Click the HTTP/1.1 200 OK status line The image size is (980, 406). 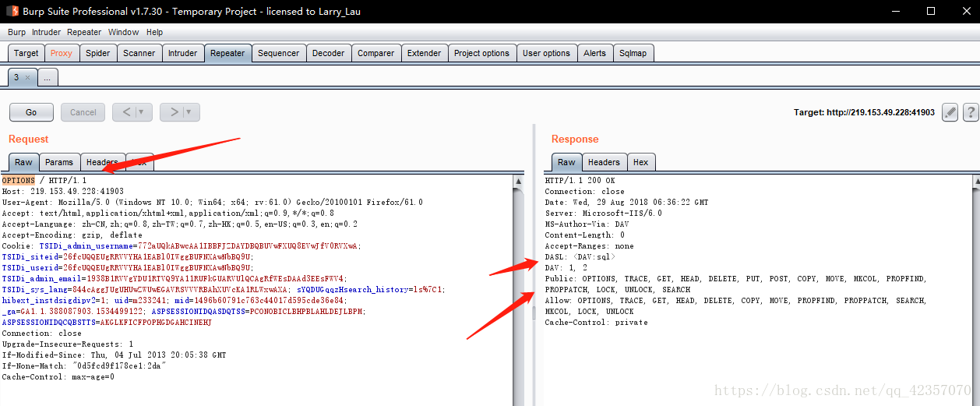pos(580,180)
